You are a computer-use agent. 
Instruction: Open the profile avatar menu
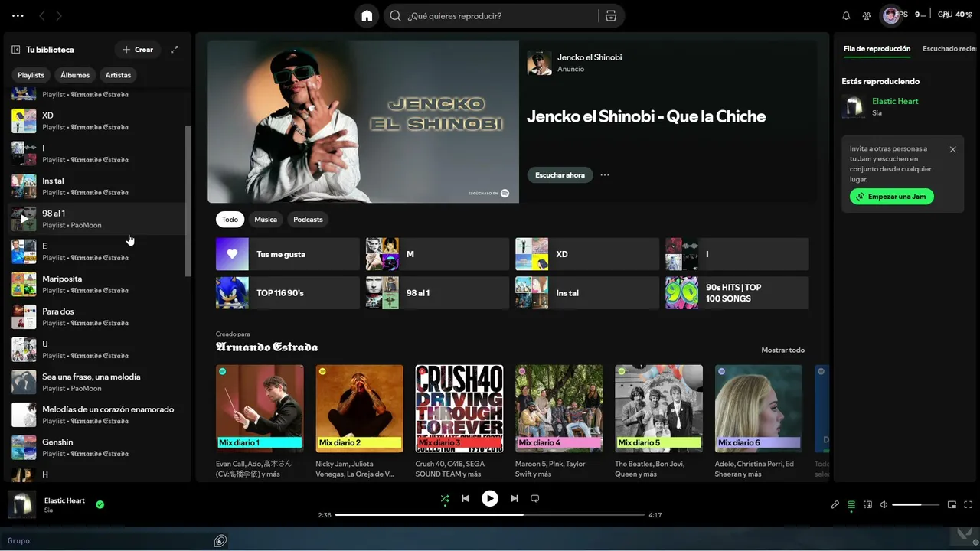coord(891,15)
